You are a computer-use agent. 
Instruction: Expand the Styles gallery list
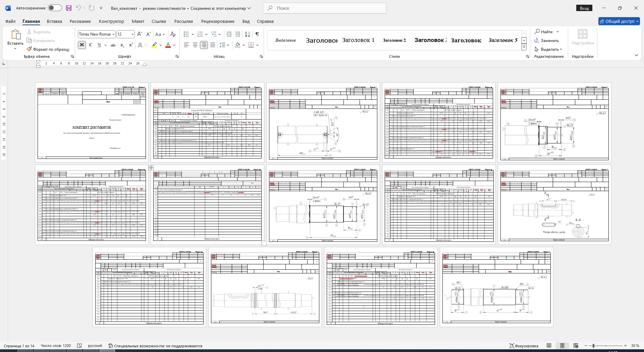tap(524, 47)
